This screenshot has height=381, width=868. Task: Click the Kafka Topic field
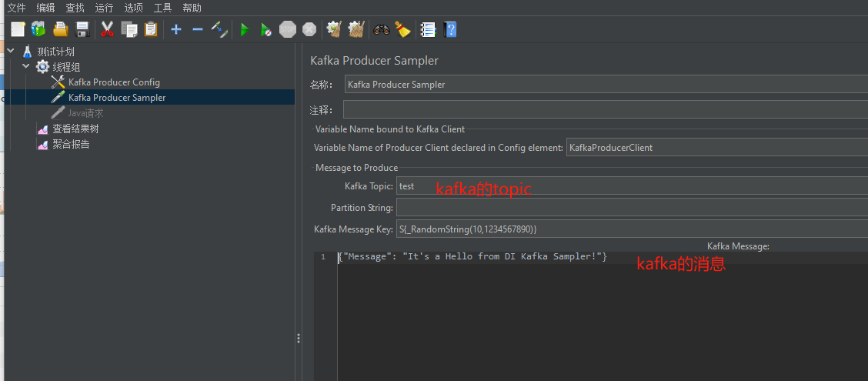click(633, 186)
